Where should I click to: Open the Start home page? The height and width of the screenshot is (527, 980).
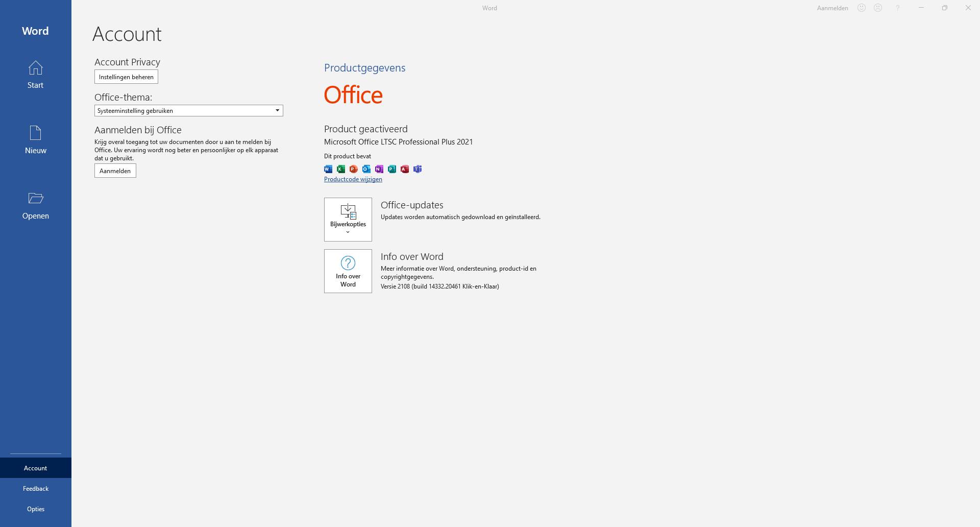point(35,75)
